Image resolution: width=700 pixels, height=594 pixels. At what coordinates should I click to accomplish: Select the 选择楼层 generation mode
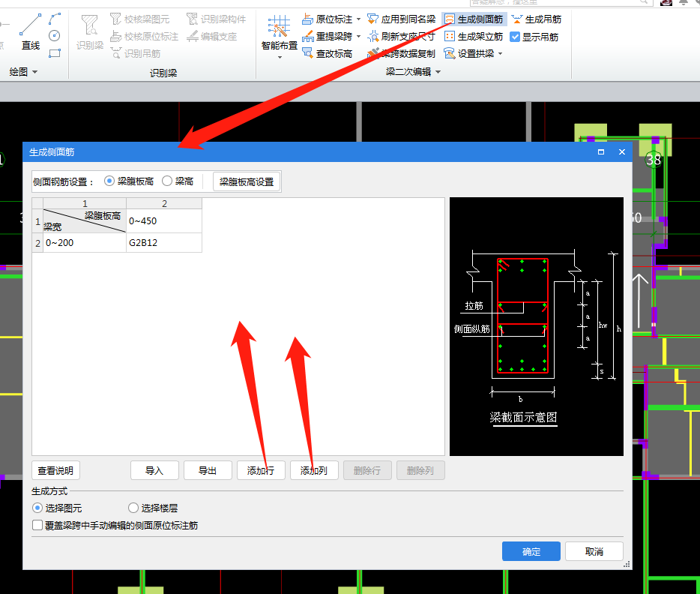pos(133,508)
